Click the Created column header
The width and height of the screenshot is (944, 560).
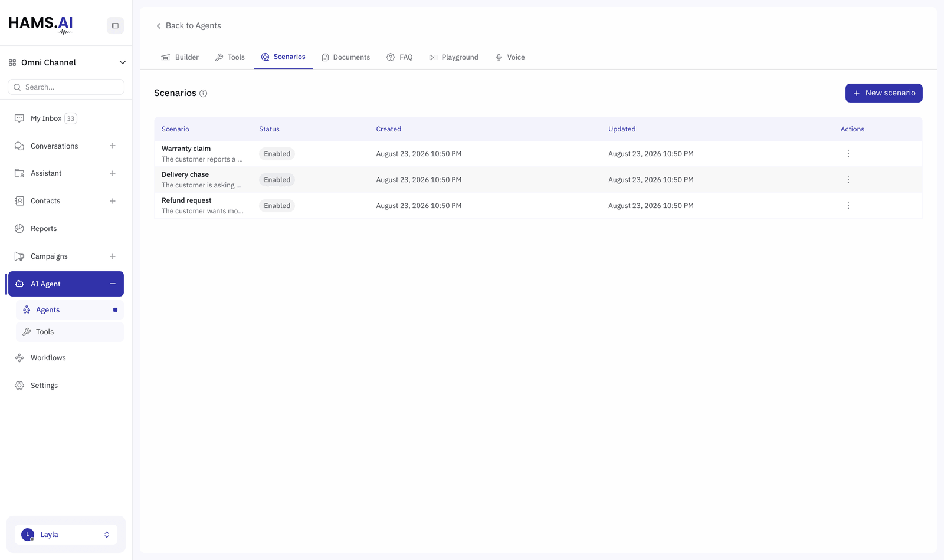pyautogui.click(x=389, y=129)
